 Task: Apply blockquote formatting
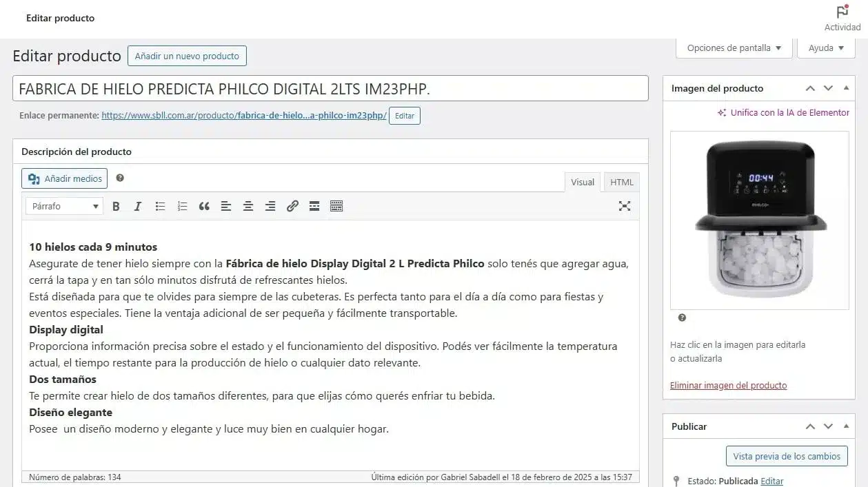pyautogui.click(x=204, y=206)
